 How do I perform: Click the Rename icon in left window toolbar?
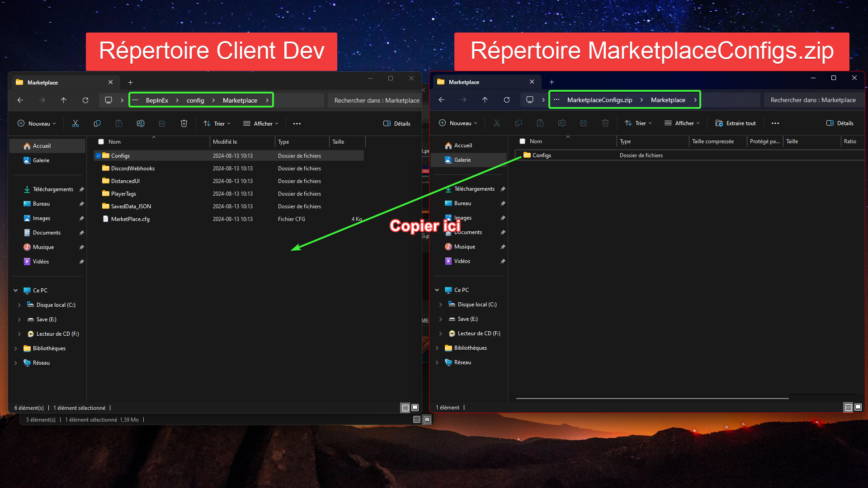[x=141, y=123]
